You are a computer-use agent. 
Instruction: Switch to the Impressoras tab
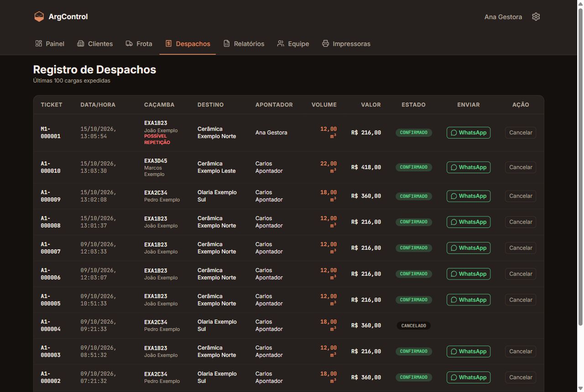pos(346,44)
